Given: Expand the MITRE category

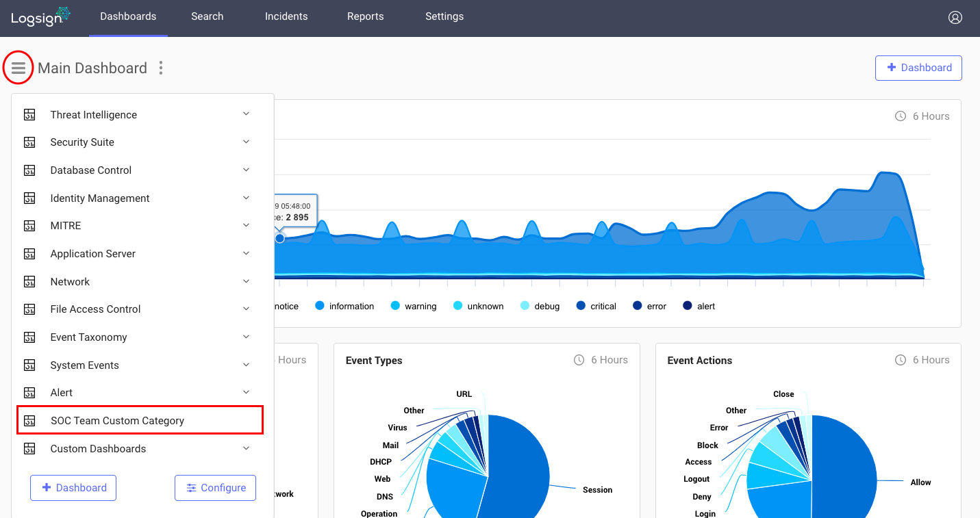Looking at the screenshot, I should (247, 225).
